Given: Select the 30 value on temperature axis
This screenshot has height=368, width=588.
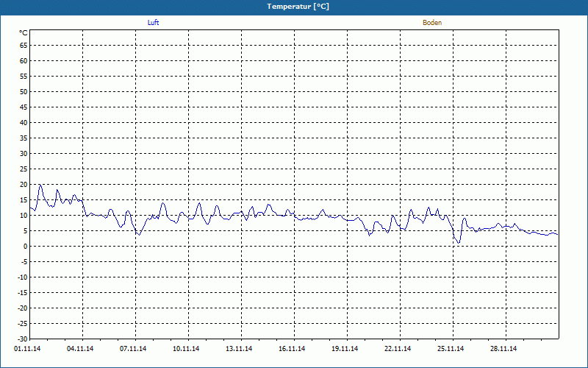Looking at the screenshot, I should 24,154.
